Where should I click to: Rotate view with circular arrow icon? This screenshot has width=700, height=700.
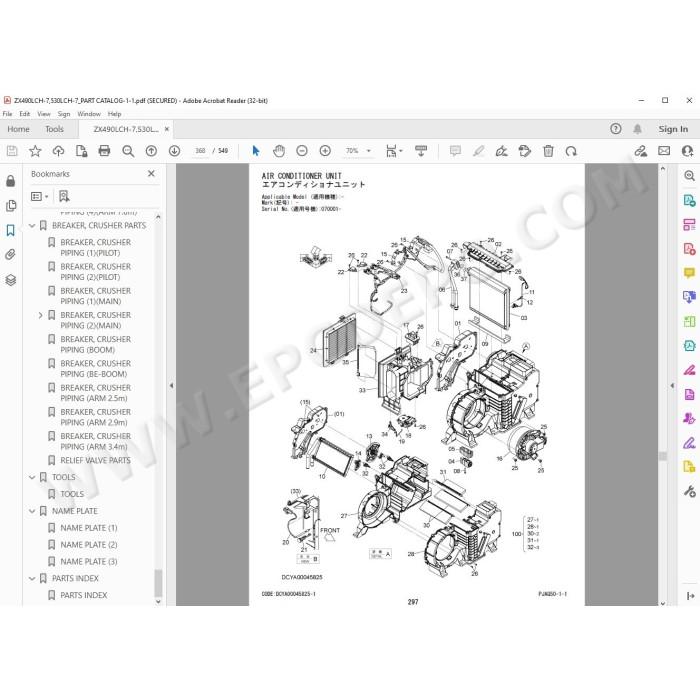[571, 151]
